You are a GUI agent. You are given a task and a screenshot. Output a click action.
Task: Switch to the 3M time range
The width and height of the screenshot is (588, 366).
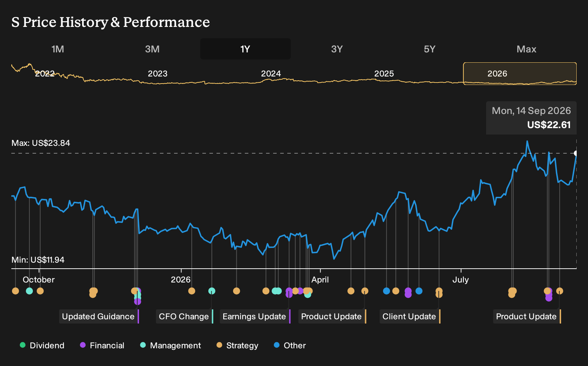(152, 49)
